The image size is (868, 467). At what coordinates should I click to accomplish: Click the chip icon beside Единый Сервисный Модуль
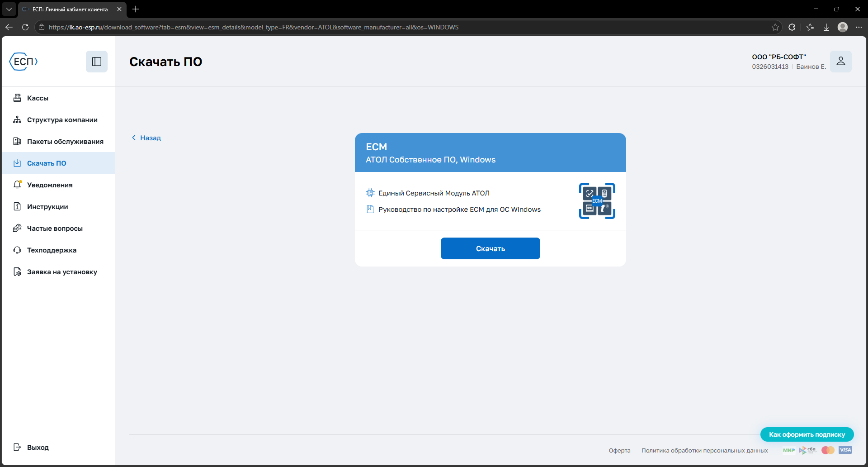370,193
